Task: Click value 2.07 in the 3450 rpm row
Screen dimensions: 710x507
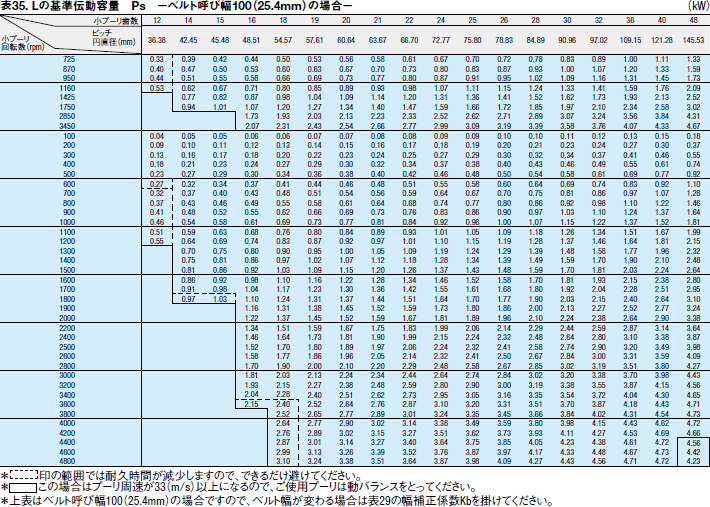Action: (251, 126)
